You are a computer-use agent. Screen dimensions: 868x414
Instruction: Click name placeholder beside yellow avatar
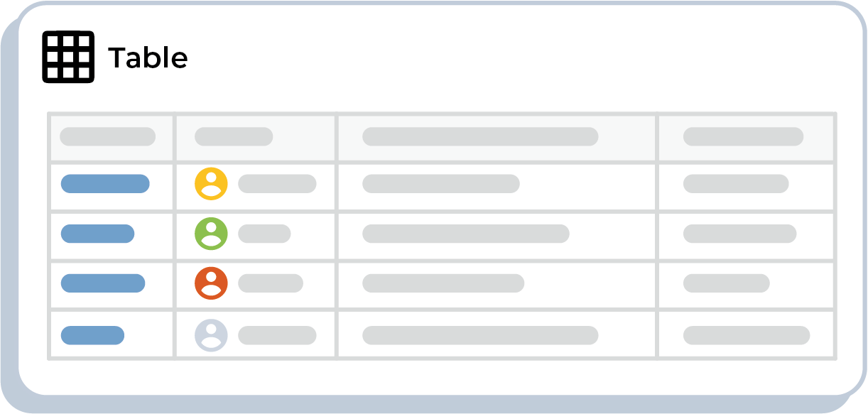click(x=277, y=184)
